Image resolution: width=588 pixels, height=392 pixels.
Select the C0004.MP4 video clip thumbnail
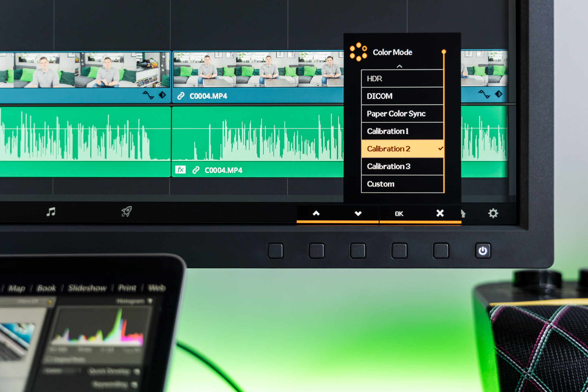pyautogui.click(x=258, y=70)
